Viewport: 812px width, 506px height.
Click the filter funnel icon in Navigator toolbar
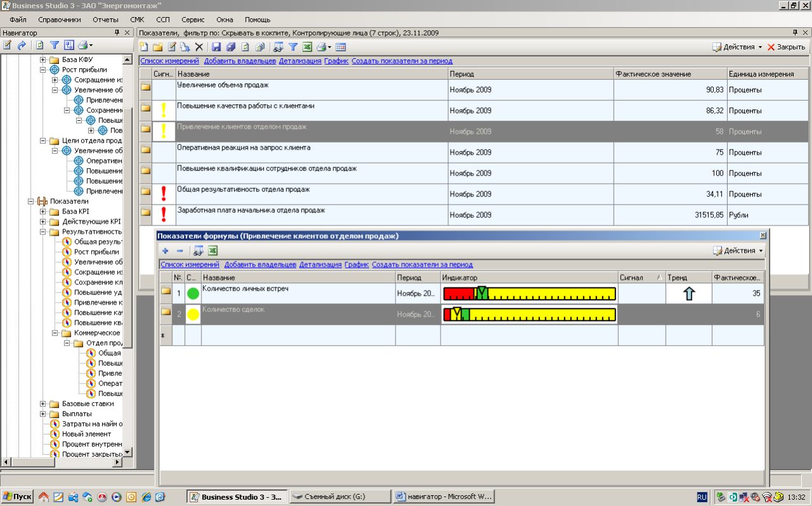click(x=55, y=45)
